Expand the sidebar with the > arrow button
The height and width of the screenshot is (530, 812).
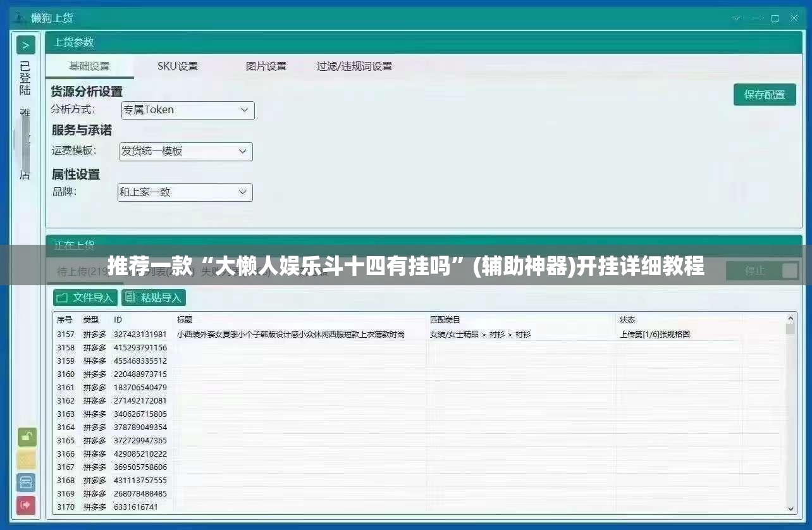click(25, 45)
